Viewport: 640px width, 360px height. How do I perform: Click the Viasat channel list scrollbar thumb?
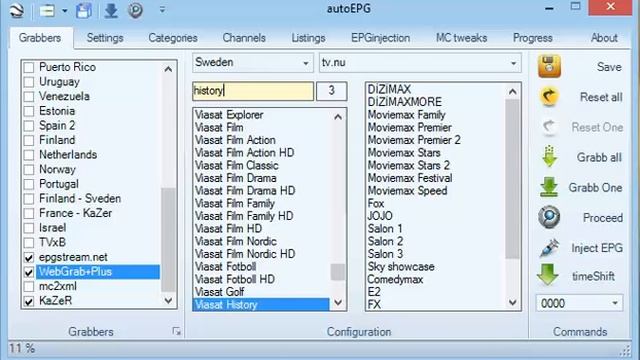pos(338,272)
